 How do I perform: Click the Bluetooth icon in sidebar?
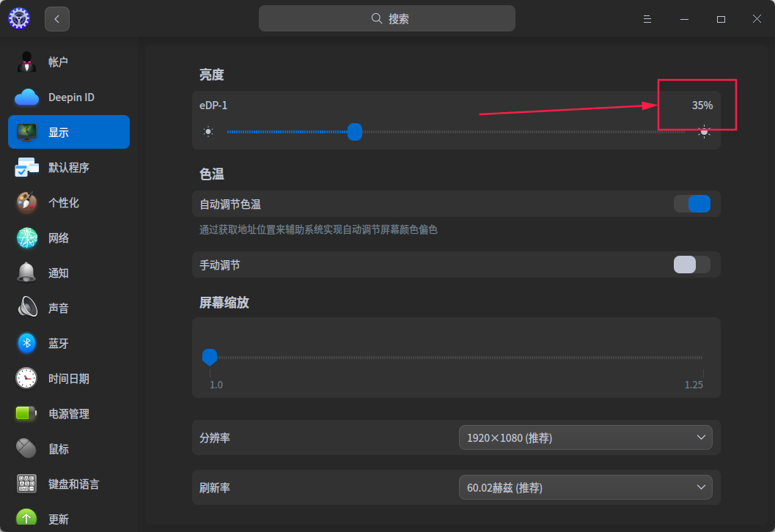[x=27, y=343]
